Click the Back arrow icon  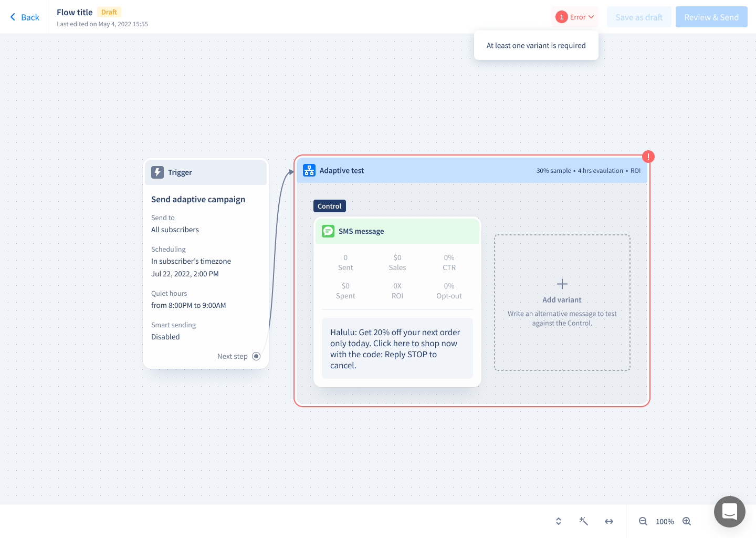click(13, 17)
